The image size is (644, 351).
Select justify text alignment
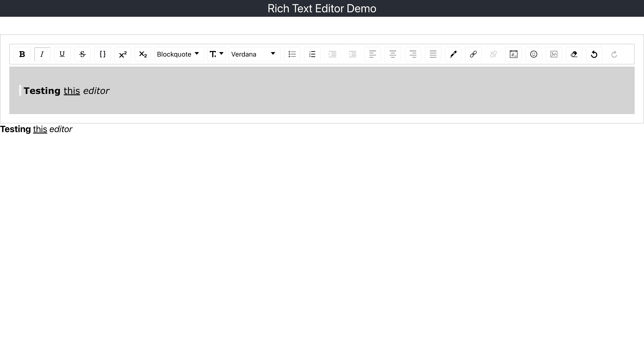[x=433, y=54]
